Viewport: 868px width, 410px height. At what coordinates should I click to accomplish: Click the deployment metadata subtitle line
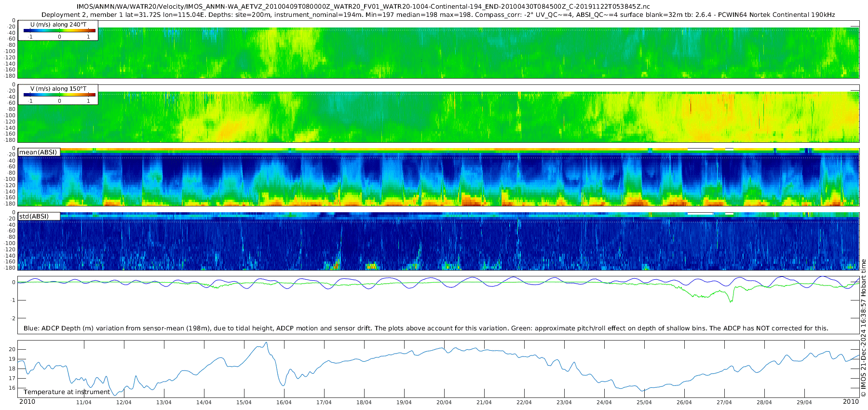[x=438, y=15]
